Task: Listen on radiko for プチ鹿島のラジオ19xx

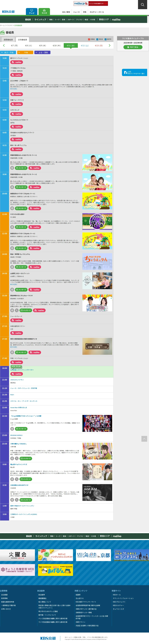Action: (17, 75)
